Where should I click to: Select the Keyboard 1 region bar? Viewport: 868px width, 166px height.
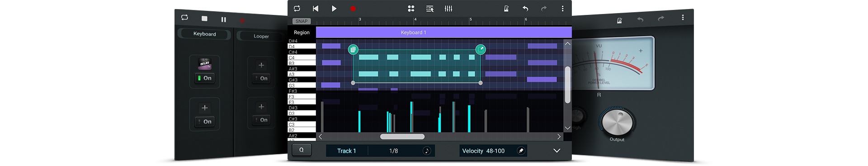click(443, 32)
